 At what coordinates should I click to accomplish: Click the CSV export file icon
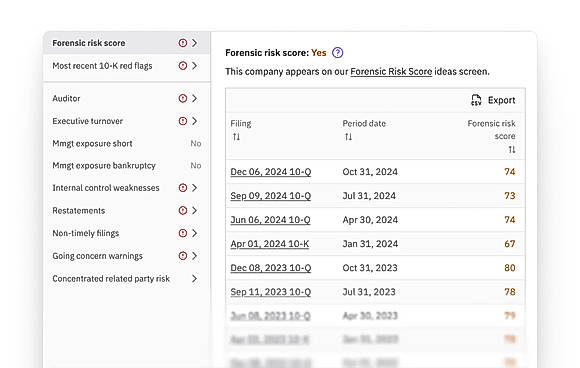coord(476,100)
